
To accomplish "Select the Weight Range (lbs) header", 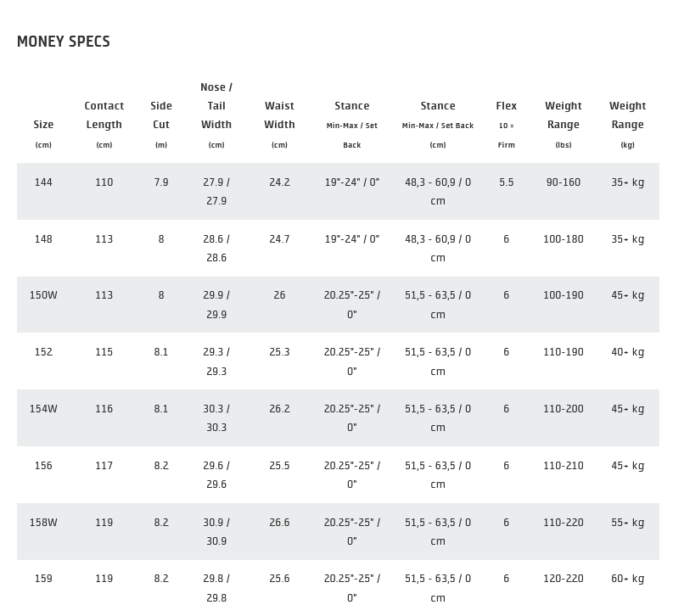I will [x=564, y=115].
